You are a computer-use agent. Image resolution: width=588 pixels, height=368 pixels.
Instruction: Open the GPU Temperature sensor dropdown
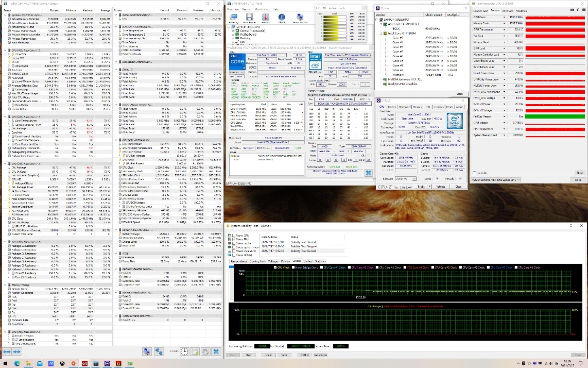(x=504, y=30)
